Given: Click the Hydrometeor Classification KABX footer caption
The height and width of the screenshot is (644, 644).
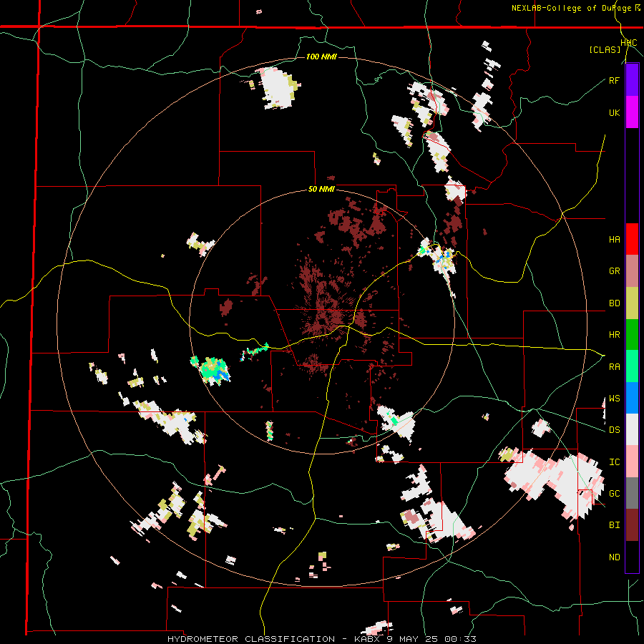Looking at the screenshot, I should coord(322,639).
